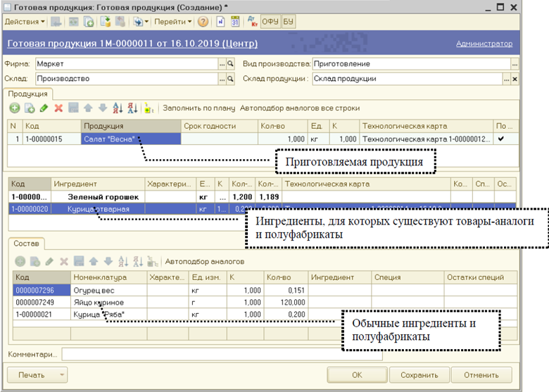
Task: Open the calendar icon in the top toolbar
Action: [x=235, y=22]
